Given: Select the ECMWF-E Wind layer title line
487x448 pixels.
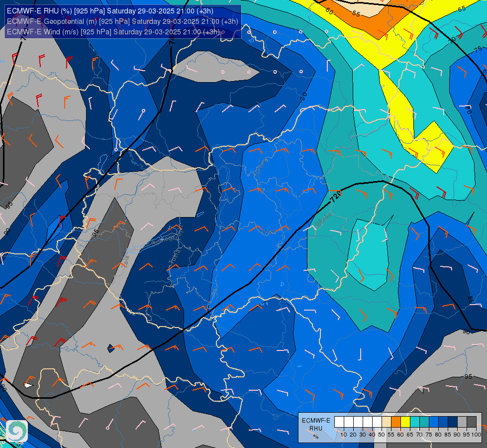Looking at the screenshot, I should [x=113, y=32].
